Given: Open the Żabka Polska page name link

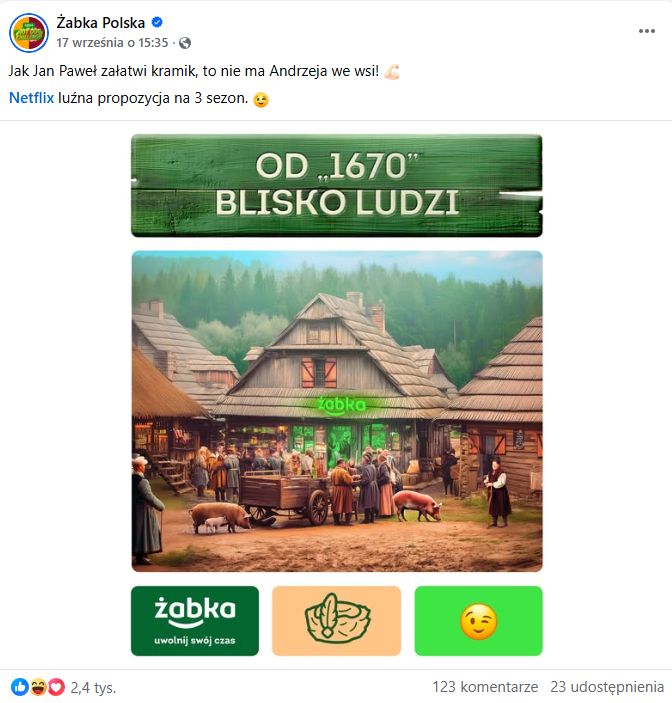Looking at the screenshot, I should click(x=100, y=22).
